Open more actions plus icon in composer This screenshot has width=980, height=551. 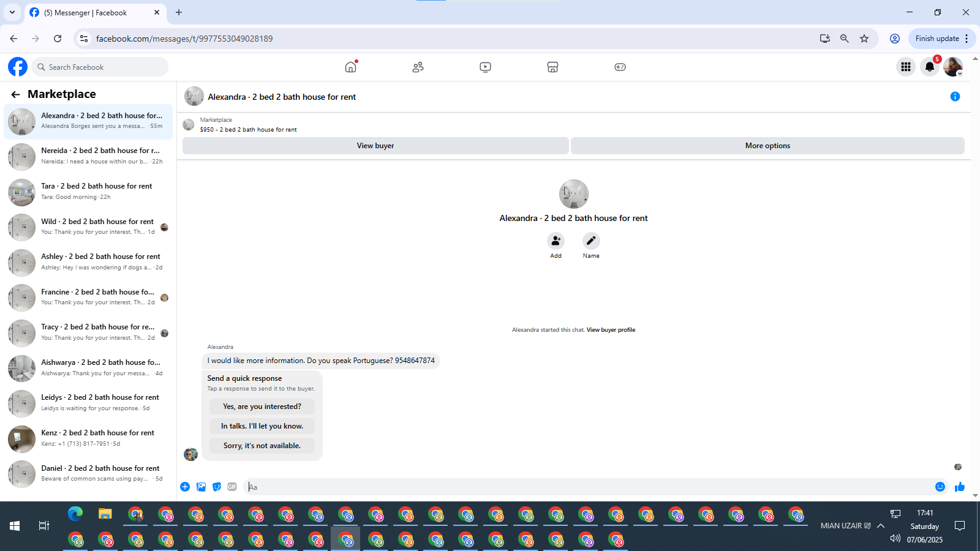[185, 487]
